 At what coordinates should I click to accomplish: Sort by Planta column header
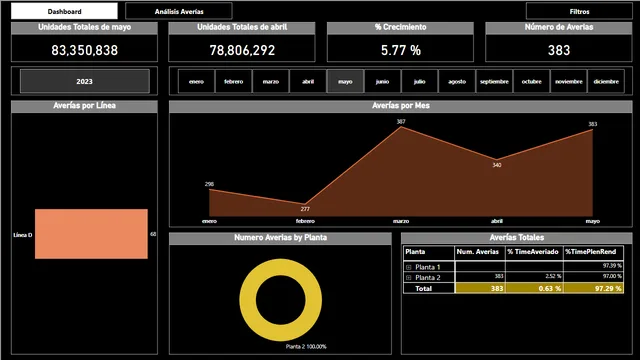[415, 252]
